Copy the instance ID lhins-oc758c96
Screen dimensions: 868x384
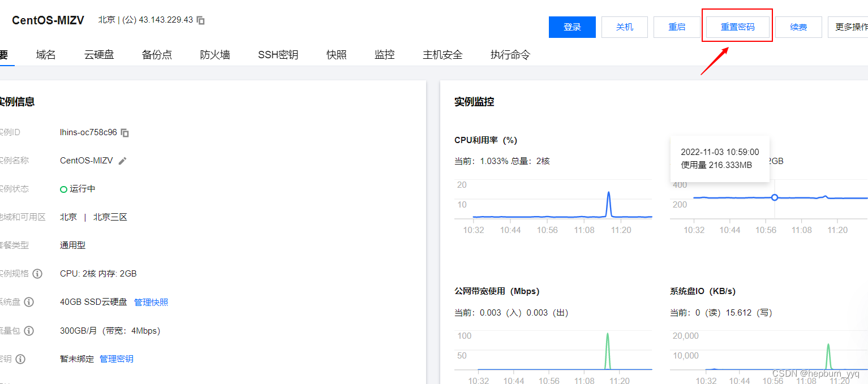pos(124,132)
